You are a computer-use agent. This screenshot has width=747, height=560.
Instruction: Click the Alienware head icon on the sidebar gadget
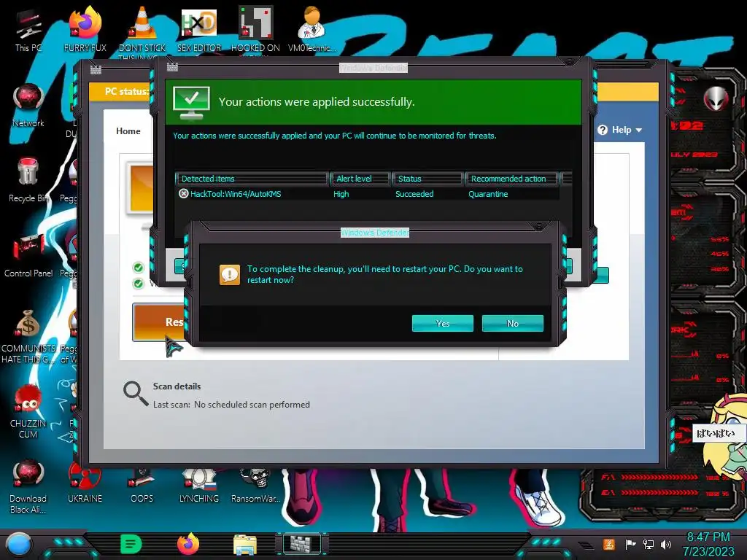(x=716, y=99)
